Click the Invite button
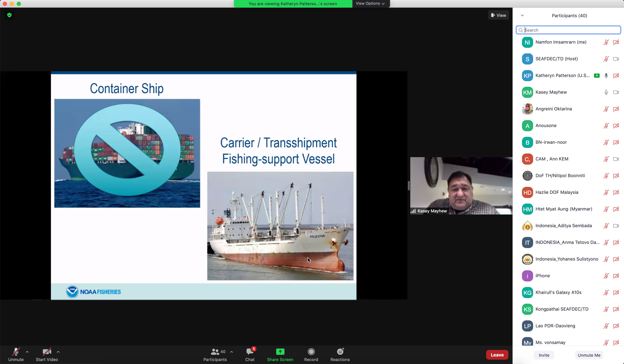The image size is (624, 364). click(x=544, y=355)
